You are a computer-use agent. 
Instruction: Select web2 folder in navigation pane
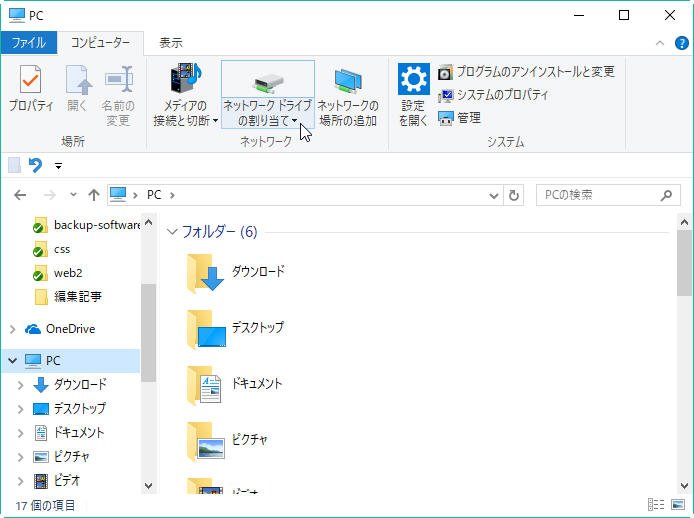point(58,273)
